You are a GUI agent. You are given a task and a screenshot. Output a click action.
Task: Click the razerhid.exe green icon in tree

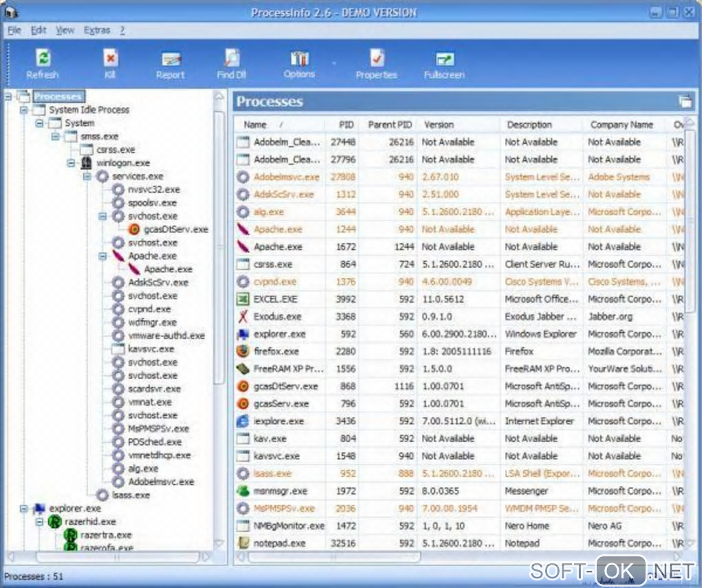[54, 522]
